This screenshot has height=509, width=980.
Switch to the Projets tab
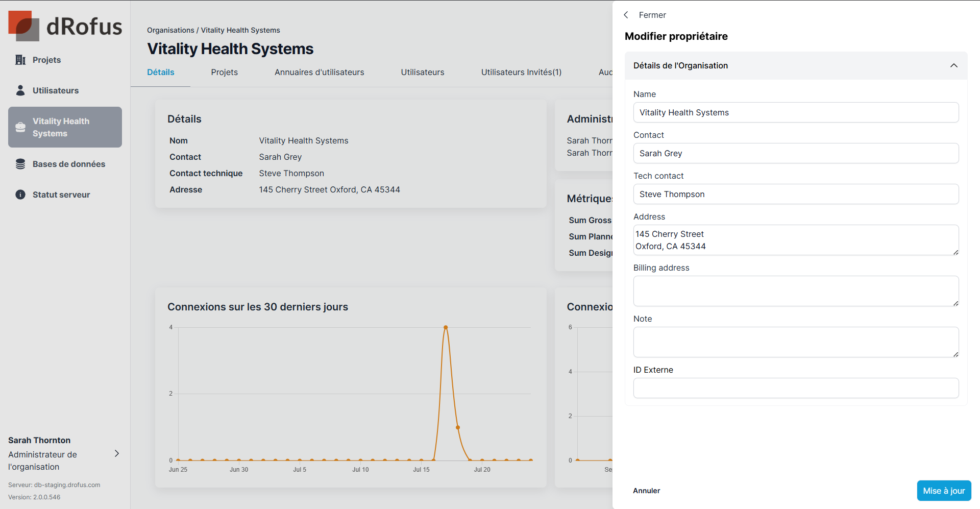[x=224, y=72]
